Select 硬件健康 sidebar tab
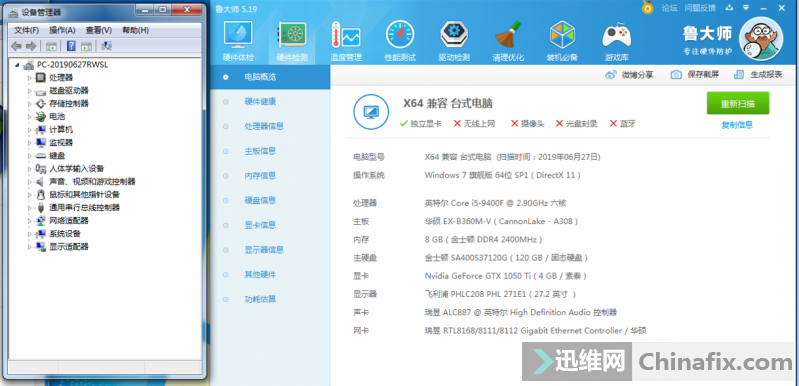799x386 pixels. coord(270,102)
